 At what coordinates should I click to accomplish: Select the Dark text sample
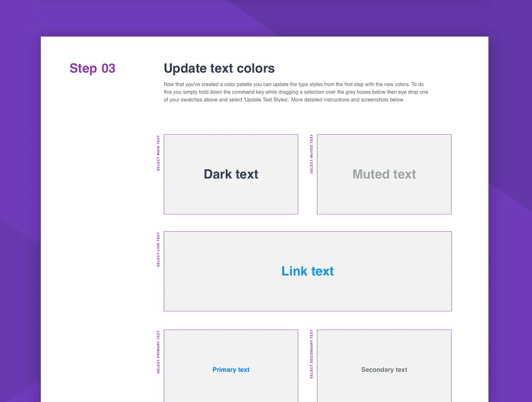231,174
